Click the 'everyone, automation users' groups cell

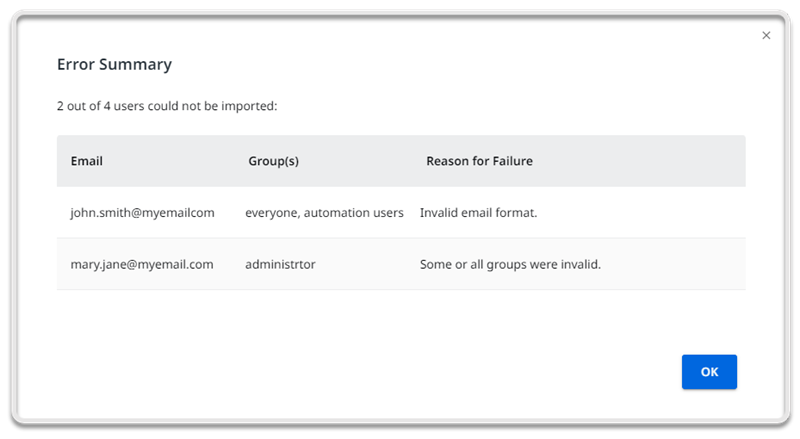coord(324,213)
